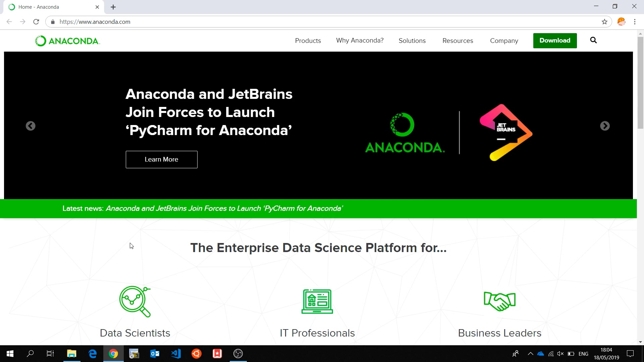Screen dimensions: 644x362
Task: Open the Latest news PyCharm link
Action: click(224, 208)
